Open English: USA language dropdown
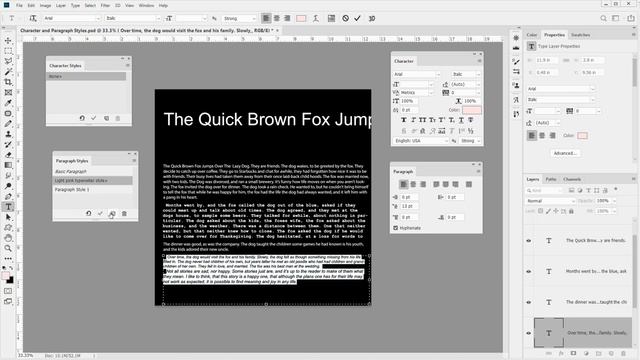 pyautogui.click(x=421, y=141)
